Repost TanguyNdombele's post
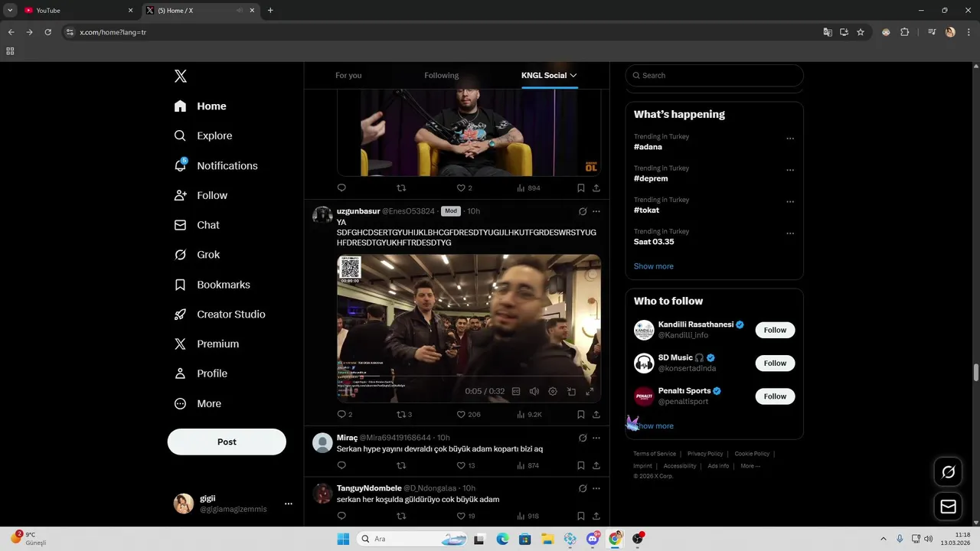Screen dimensions: 980x551 (400, 516)
